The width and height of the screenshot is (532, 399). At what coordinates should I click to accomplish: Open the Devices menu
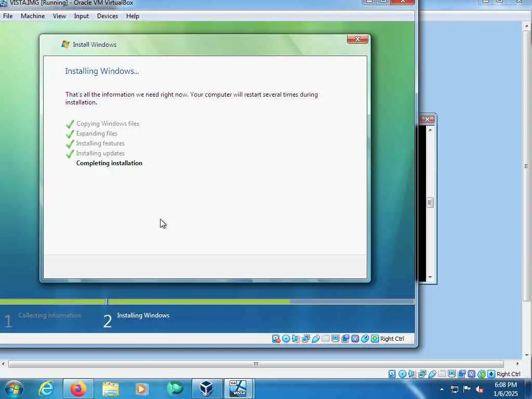point(108,16)
